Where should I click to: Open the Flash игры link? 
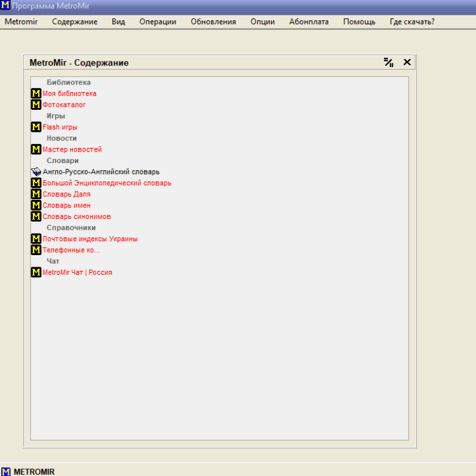(x=60, y=127)
